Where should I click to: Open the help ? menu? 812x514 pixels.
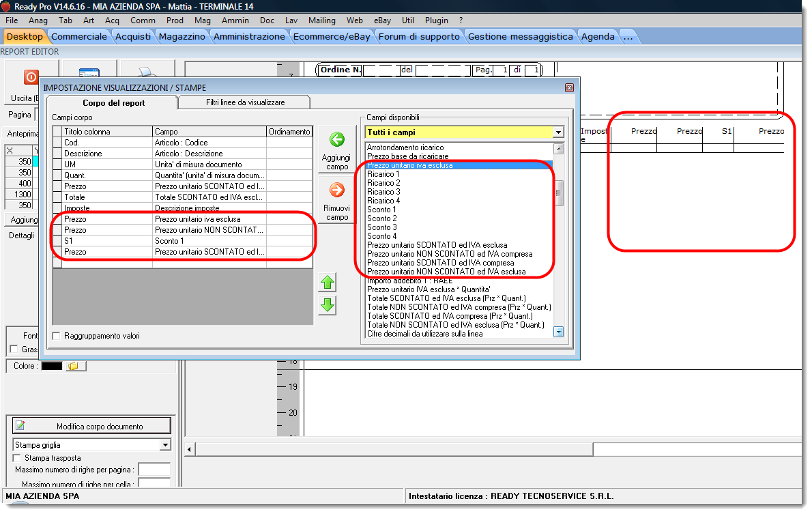[461, 20]
